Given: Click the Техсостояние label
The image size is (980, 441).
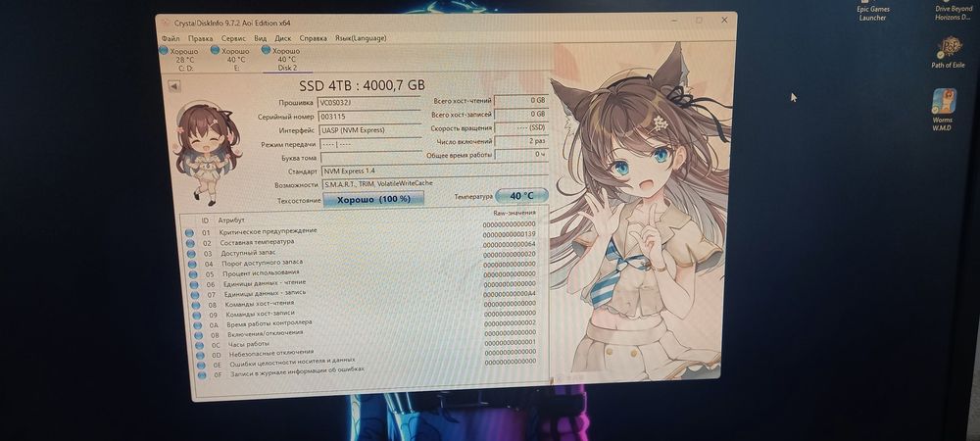Looking at the screenshot, I should pos(299,201).
